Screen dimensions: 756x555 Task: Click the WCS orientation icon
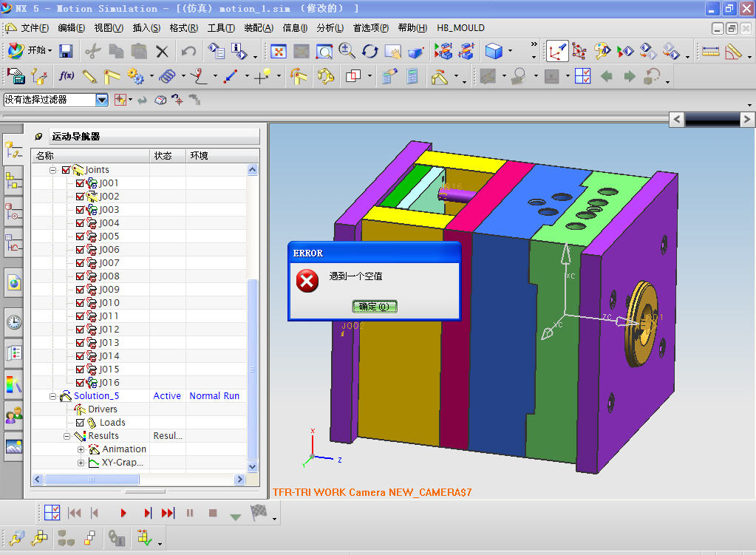coord(556,51)
